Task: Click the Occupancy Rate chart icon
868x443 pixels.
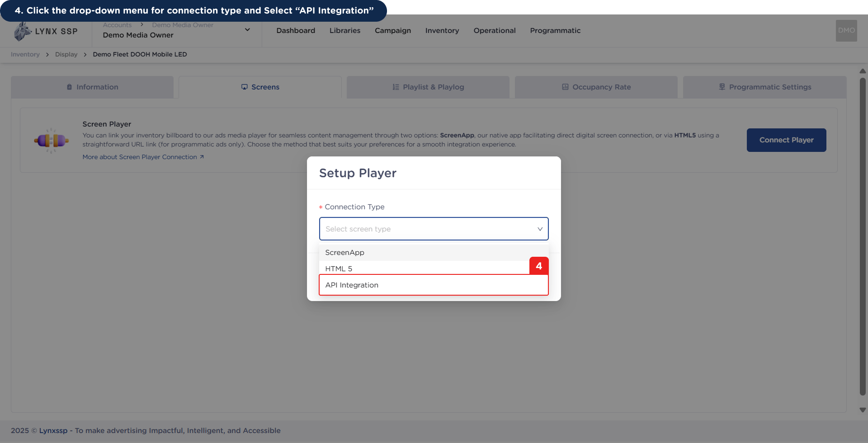Action: pos(565,87)
